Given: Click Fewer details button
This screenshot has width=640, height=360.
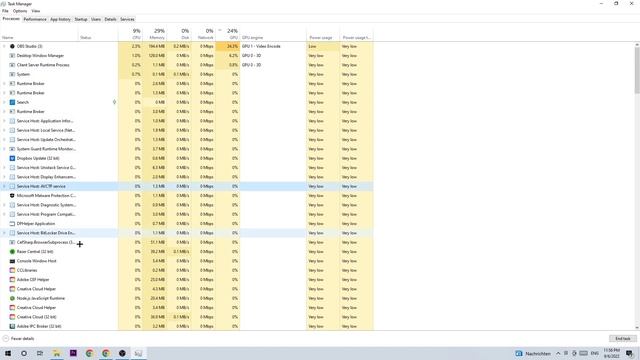Looking at the screenshot, I should coord(18,339).
